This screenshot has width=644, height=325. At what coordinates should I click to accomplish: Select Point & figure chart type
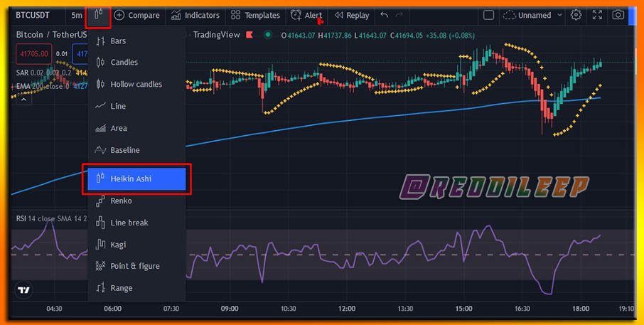pos(136,266)
